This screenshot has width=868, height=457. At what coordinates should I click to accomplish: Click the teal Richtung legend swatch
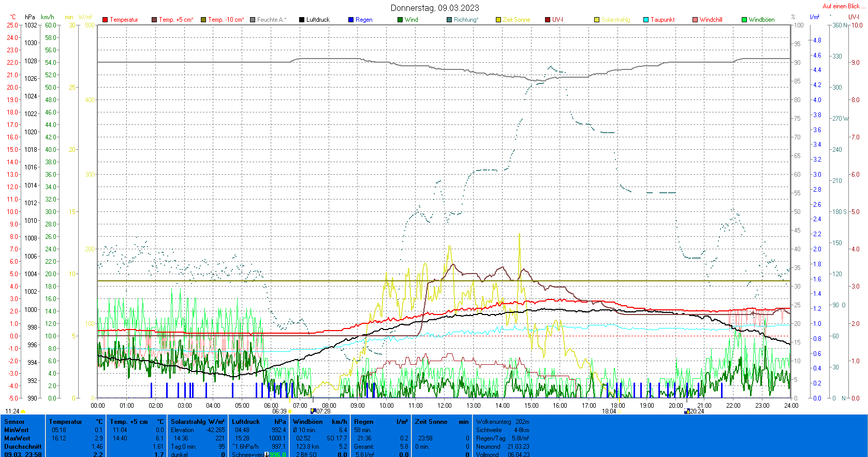click(449, 20)
